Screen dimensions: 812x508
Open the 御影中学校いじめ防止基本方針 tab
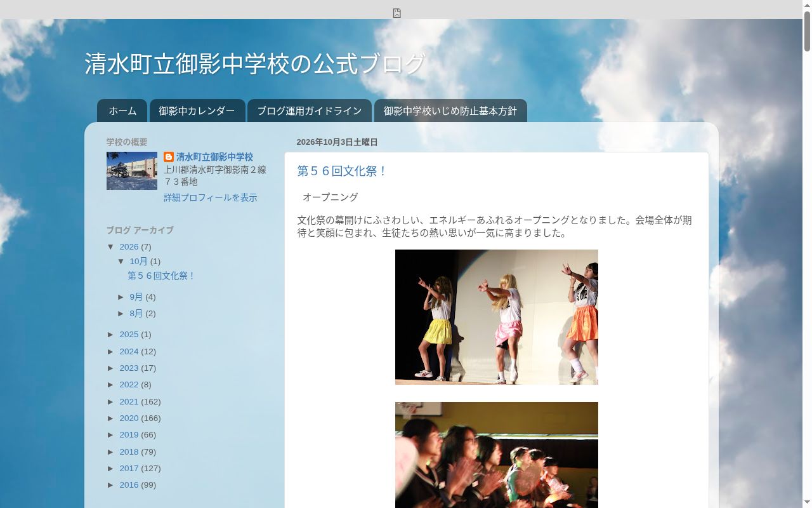tap(450, 110)
